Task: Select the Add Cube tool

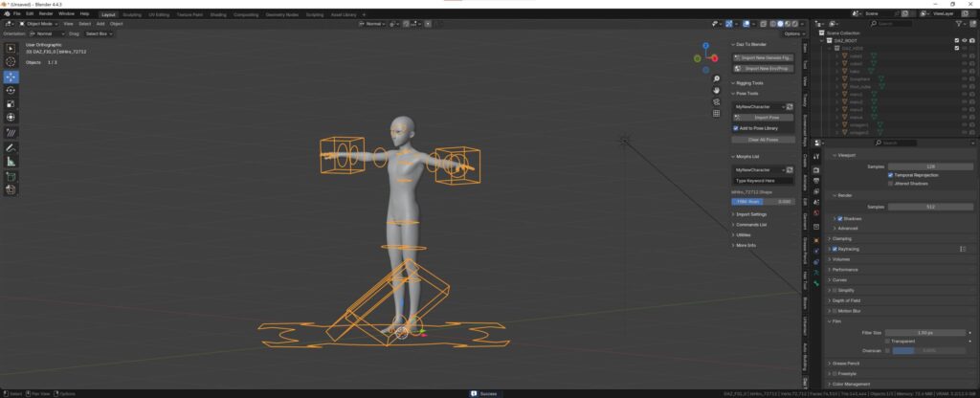Action: 11,177
